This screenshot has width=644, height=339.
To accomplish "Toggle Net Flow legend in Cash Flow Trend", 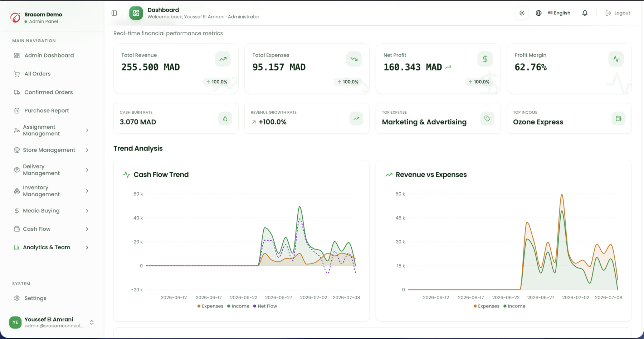I will (x=265, y=306).
